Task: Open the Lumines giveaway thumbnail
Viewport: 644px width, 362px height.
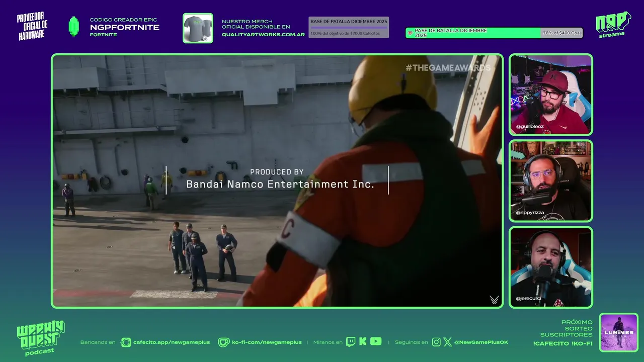Action: coord(619,332)
